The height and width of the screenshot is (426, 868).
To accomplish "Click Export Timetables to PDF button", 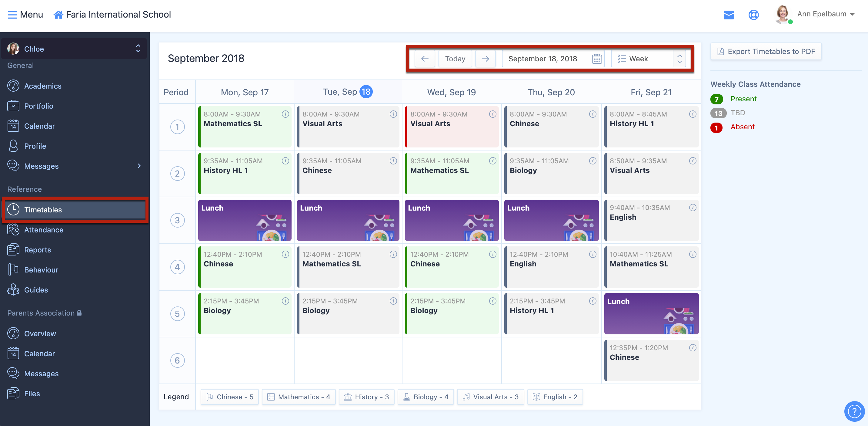I will [766, 51].
